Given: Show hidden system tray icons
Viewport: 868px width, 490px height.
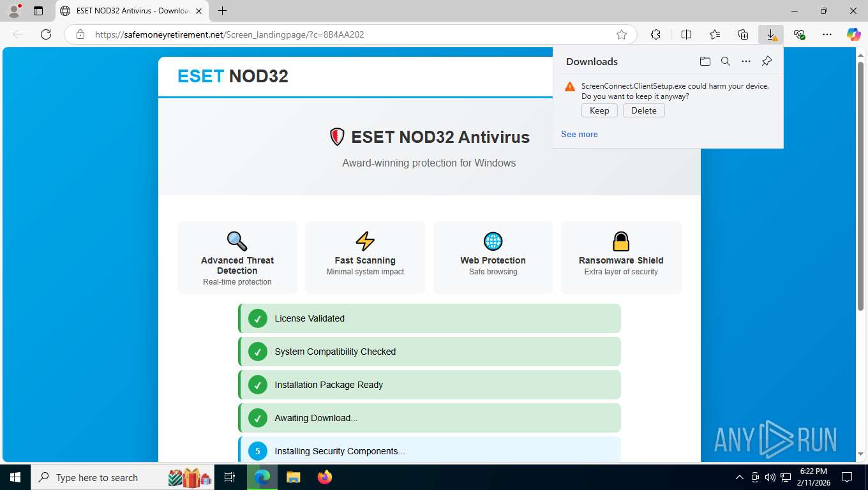Looking at the screenshot, I should [x=740, y=477].
